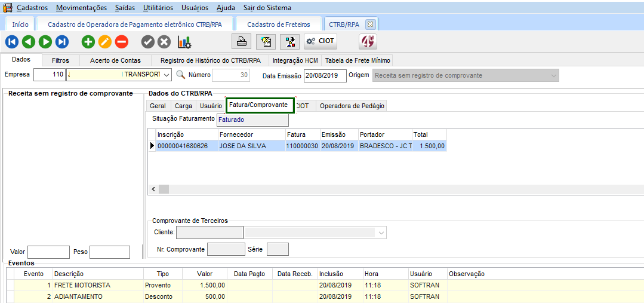Open the Operadora de Pedágio tab

[352, 106]
